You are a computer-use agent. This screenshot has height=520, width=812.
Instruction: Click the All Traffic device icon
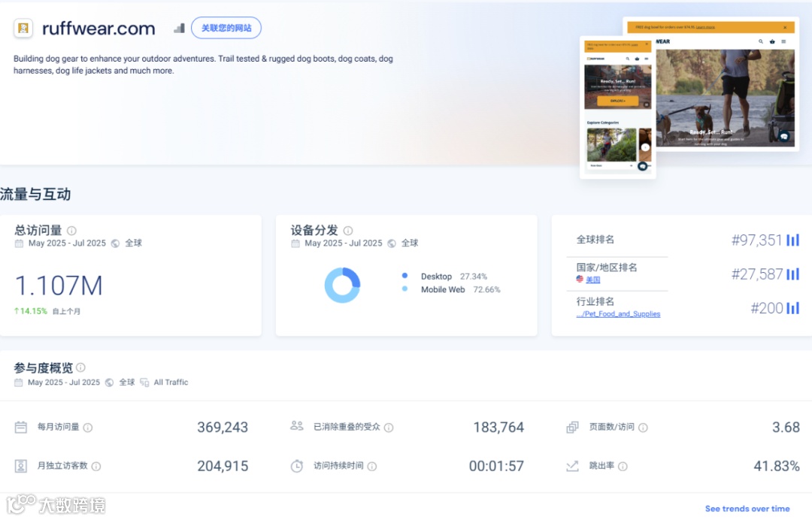tap(144, 382)
